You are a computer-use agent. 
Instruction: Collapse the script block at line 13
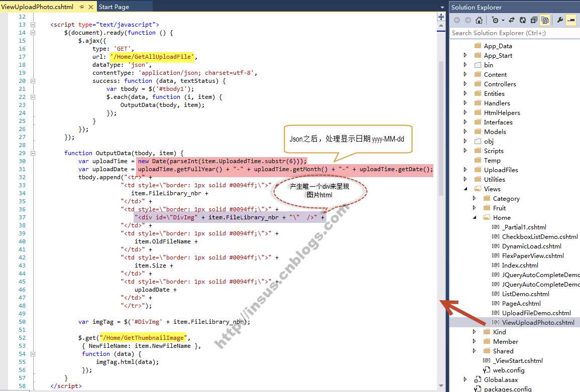(33, 25)
